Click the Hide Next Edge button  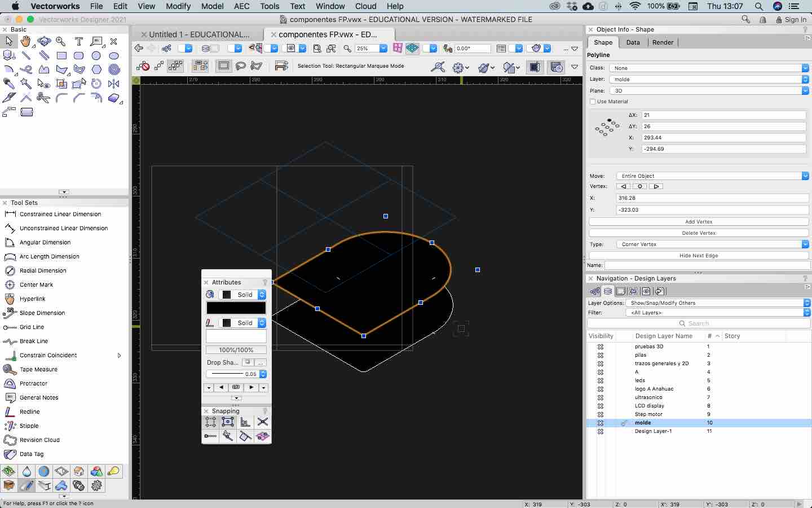699,256
